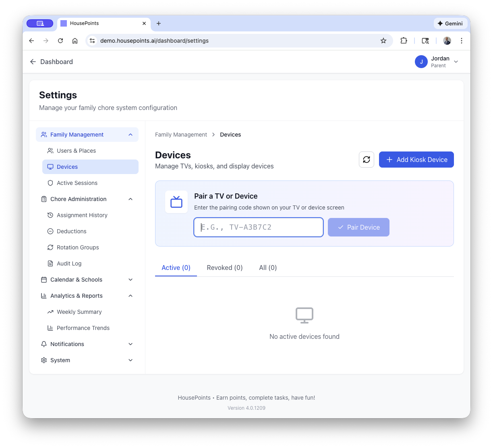Screen dimensions: 493x448
Task: Collapse the Family Management section
Action: click(x=130, y=135)
